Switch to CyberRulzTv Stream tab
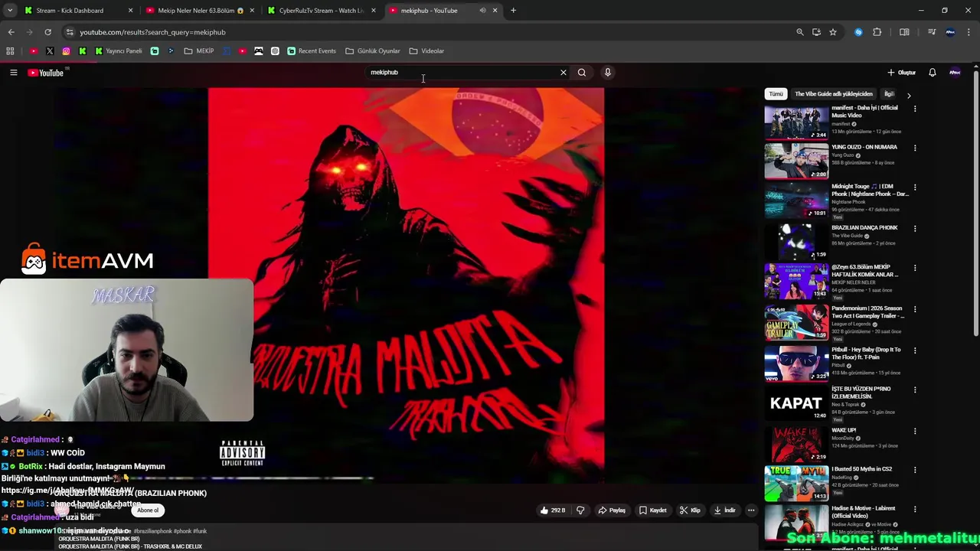This screenshot has width=980, height=551. click(321, 11)
